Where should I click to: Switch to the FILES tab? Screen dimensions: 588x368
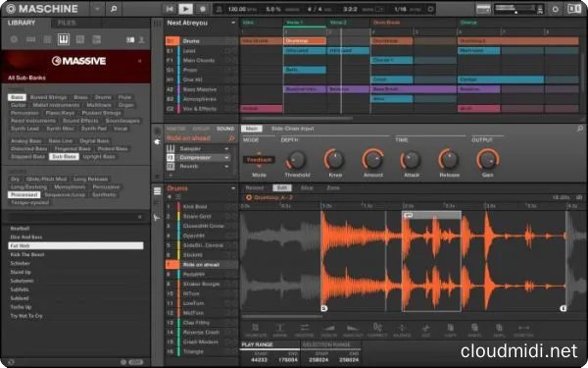[67, 23]
